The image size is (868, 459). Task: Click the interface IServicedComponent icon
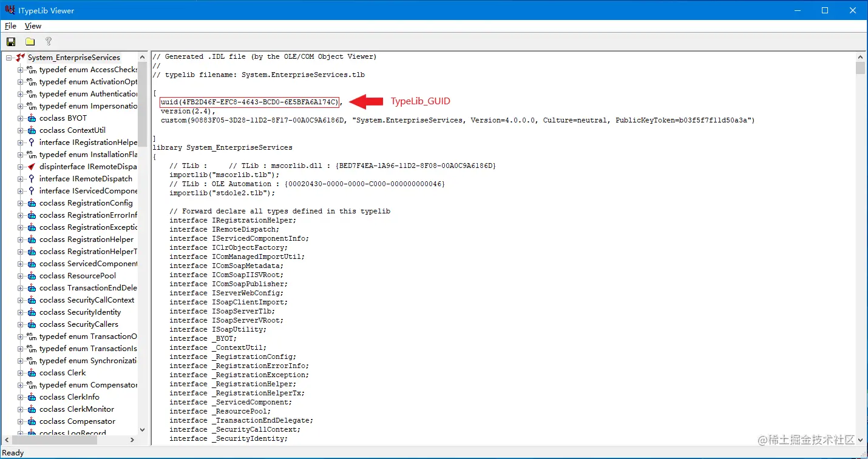coord(32,191)
